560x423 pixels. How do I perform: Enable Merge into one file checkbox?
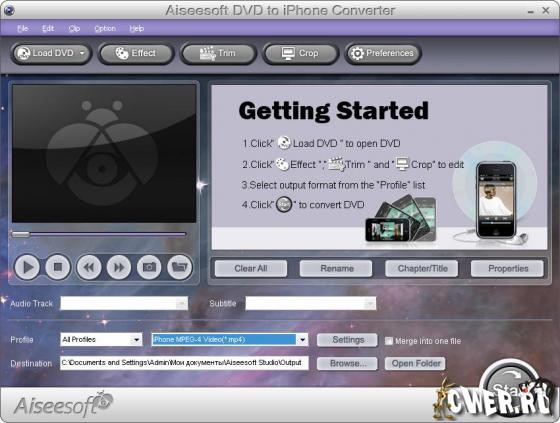389,341
